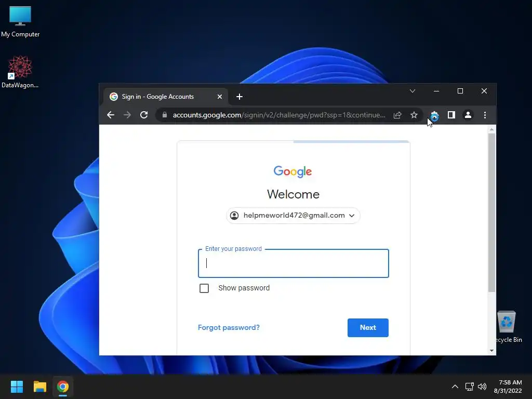
Task: Open the clock showing 7:58 AM
Action: pyautogui.click(x=508, y=387)
